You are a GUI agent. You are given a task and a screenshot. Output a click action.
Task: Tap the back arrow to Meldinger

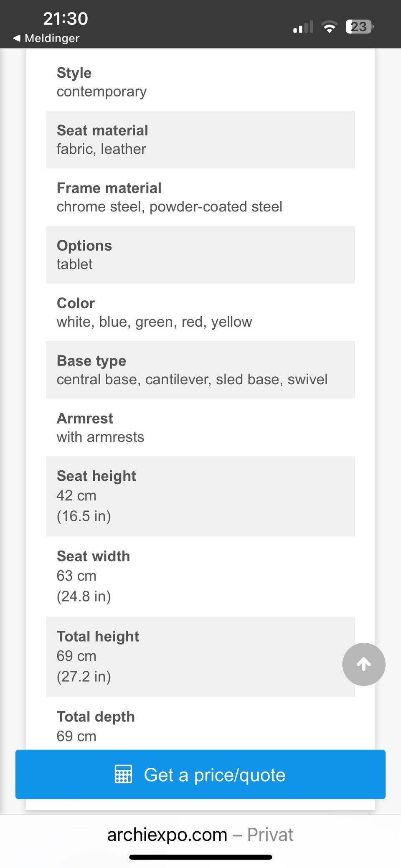pyautogui.click(x=17, y=38)
